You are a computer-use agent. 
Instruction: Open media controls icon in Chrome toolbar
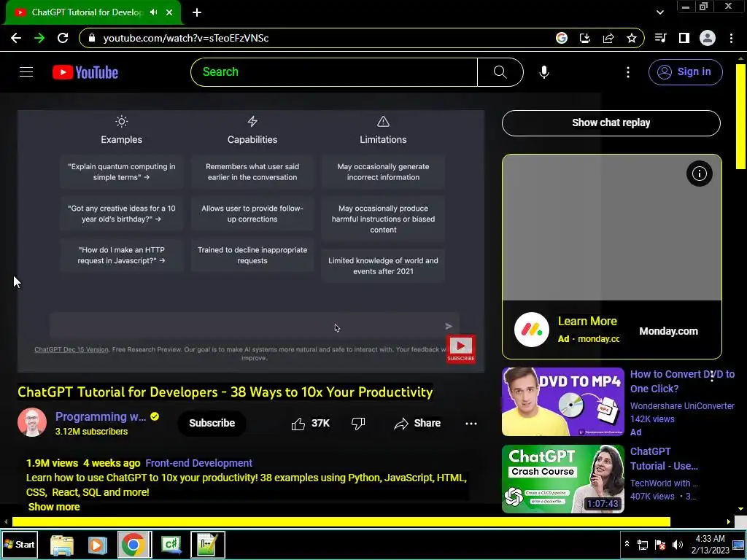point(660,38)
